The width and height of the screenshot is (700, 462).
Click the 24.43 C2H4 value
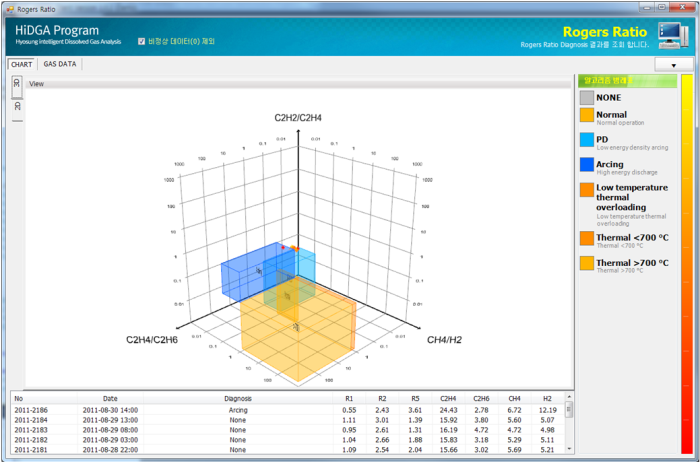coord(448,410)
